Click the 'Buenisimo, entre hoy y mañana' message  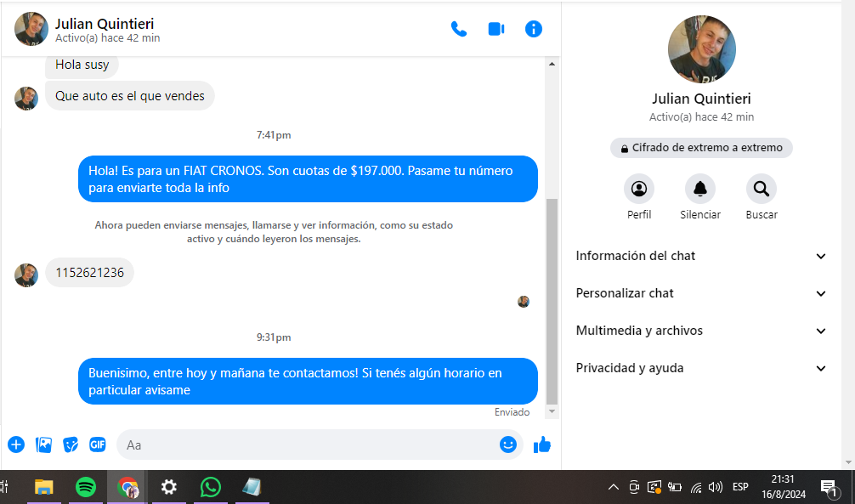point(308,382)
